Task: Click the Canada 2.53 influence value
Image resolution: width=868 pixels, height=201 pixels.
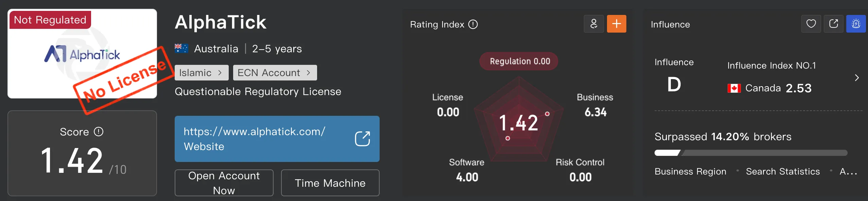Action: 799,88
